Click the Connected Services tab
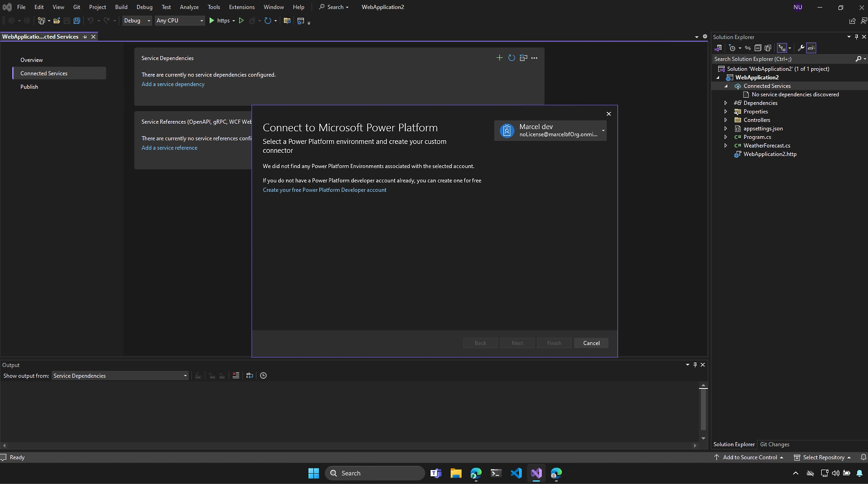 [43, 73]
